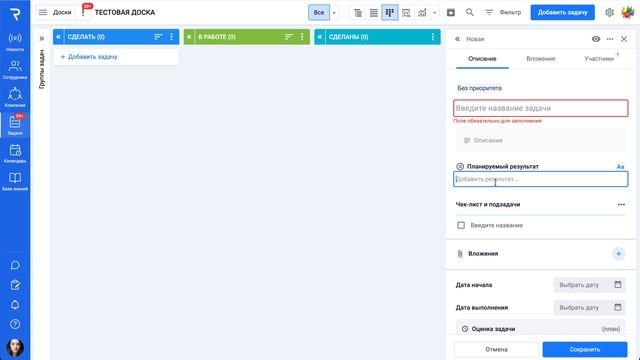Collapse the new task panel
The height and width of the screenshot is (360, 640).
(x=458, y=39)
